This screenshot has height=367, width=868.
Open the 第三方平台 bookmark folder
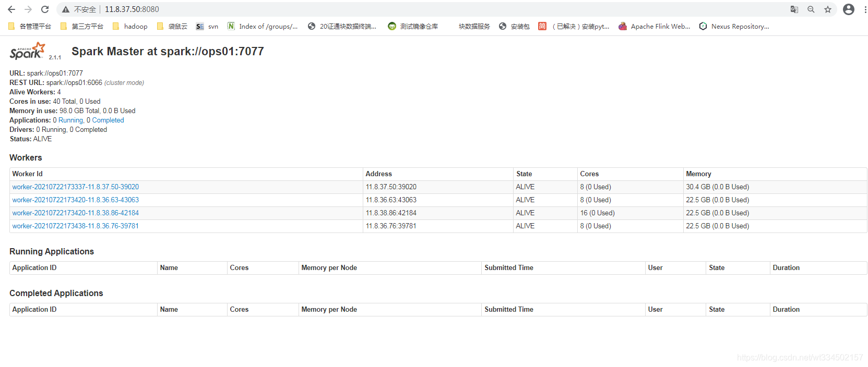pos(81,26)
